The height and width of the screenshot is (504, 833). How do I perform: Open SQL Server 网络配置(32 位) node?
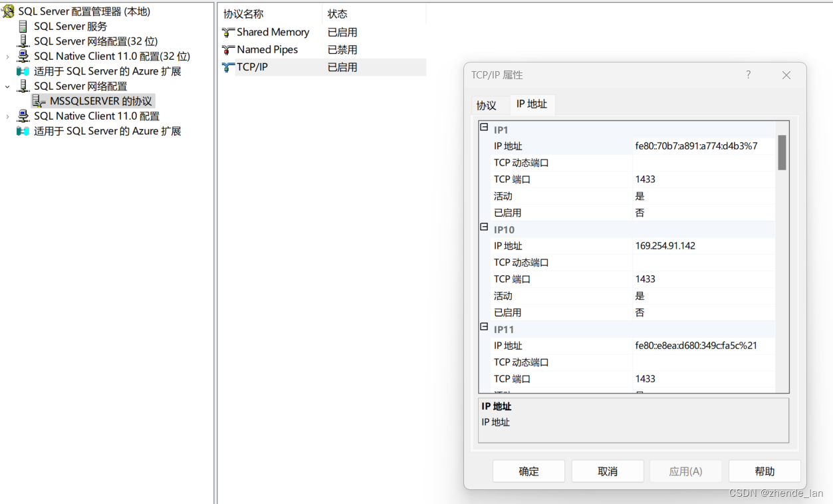(22, 41)
